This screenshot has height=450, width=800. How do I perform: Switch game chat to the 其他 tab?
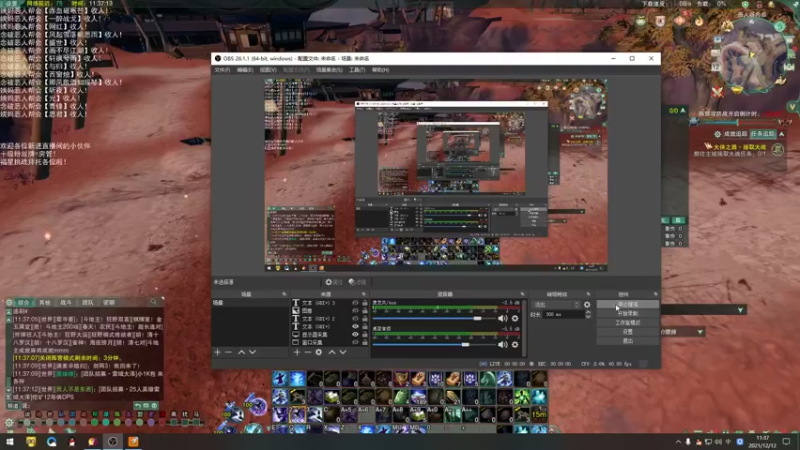45,303
